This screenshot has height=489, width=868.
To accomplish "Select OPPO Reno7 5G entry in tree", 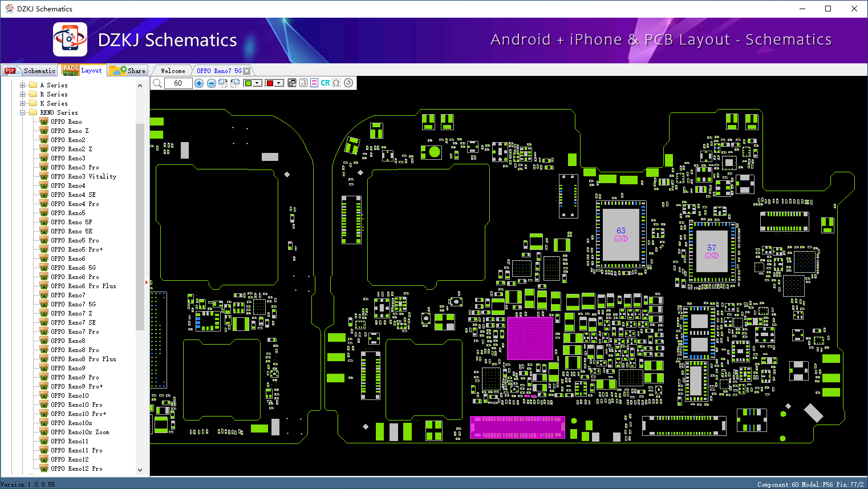I will point(73,304).
